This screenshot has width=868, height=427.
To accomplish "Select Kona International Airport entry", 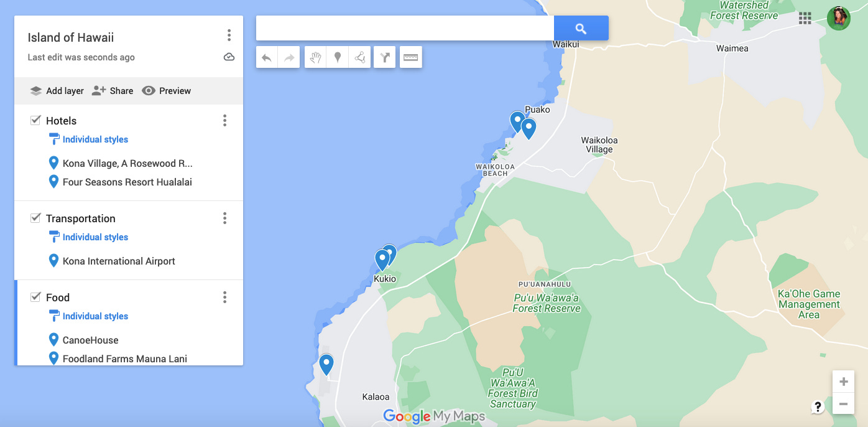I will (119, 261).
